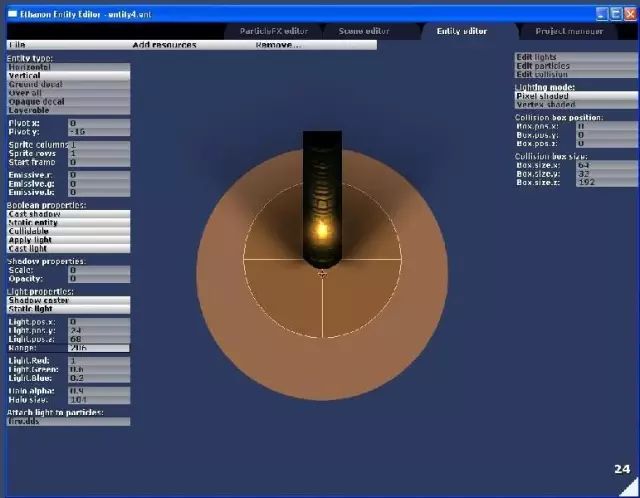Toggle the Shadow caster light property
The height and width of the screenshot is (498, 640).
coord(69,300)
